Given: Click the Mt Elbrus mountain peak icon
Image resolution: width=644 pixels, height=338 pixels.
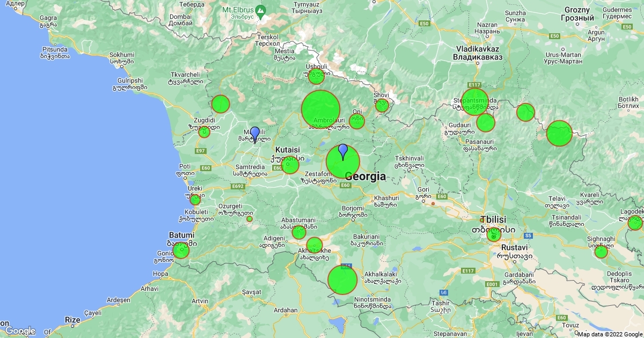Looking at the screenshot, I should click(260, 10).
